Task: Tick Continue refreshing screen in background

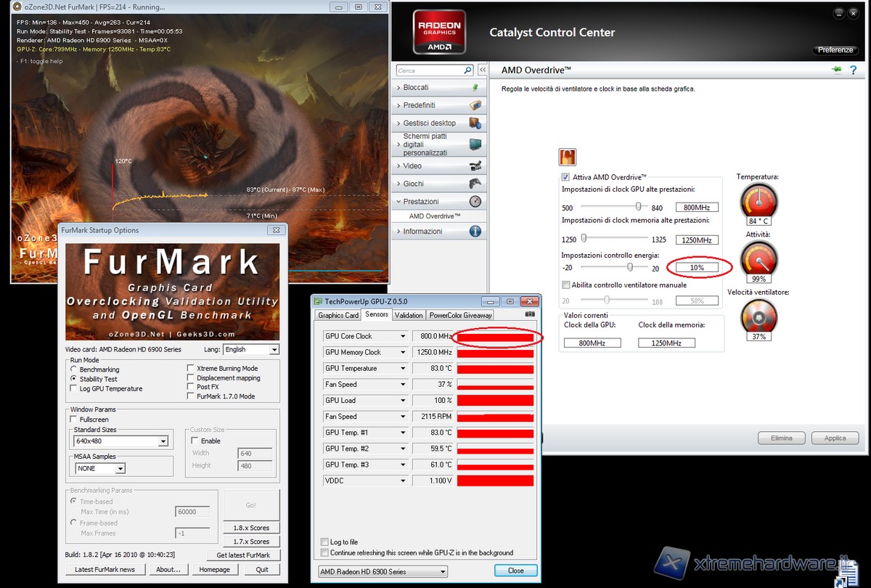Action: pyautogui.click(x=324, y=552)
